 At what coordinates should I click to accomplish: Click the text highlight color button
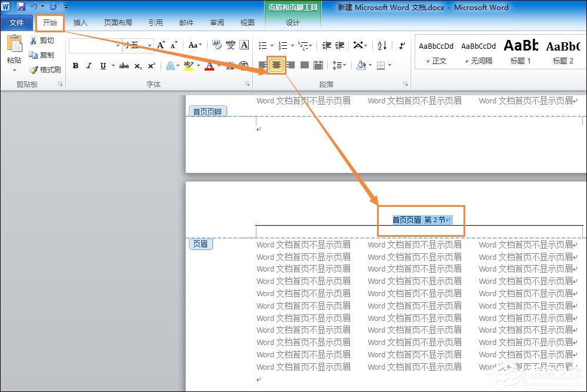pyautogui.click(x=188, y=66)
